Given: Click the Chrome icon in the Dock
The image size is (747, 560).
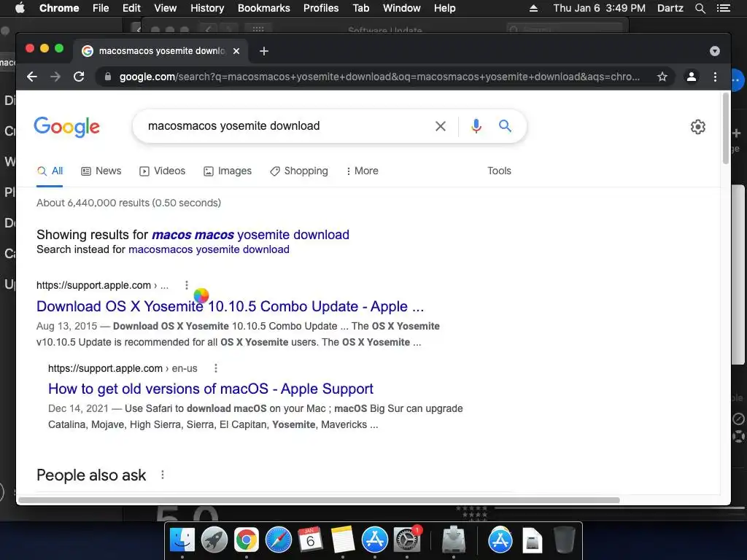Looking at the screenshot, I should 247,540.
